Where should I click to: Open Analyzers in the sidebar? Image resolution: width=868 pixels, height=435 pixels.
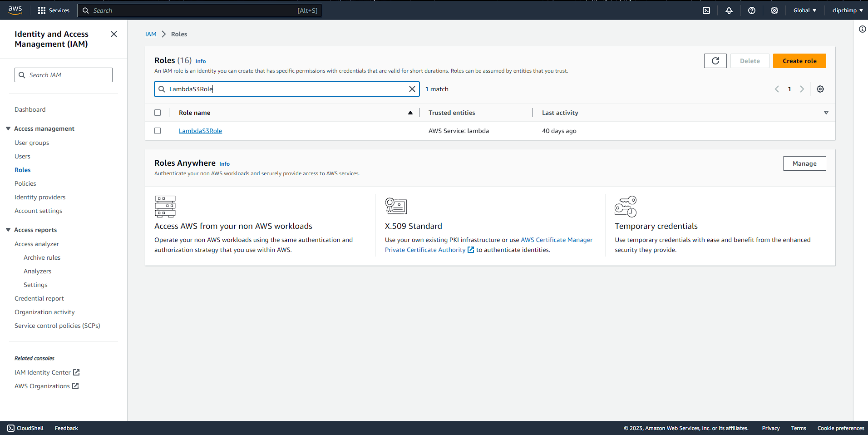point(38,271)
